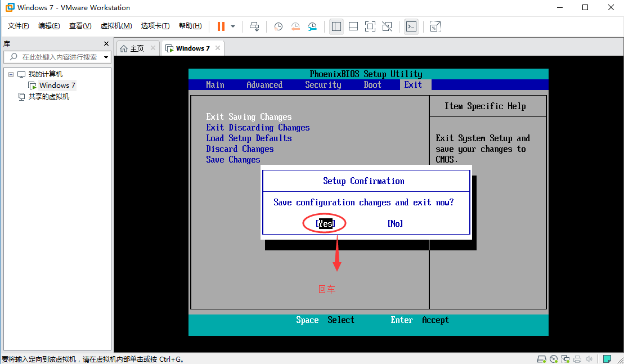
Task: Click the network adapter status icon
Action: tap(565, 359)
